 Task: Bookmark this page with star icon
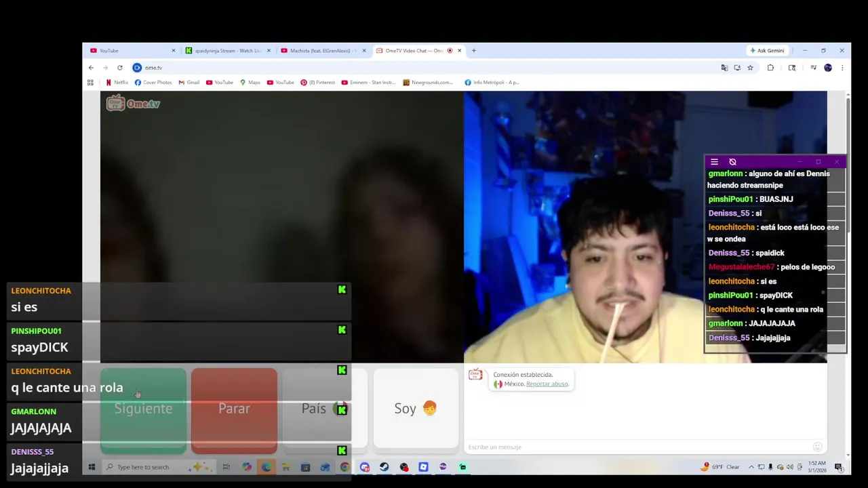click(x=750, y=68)
